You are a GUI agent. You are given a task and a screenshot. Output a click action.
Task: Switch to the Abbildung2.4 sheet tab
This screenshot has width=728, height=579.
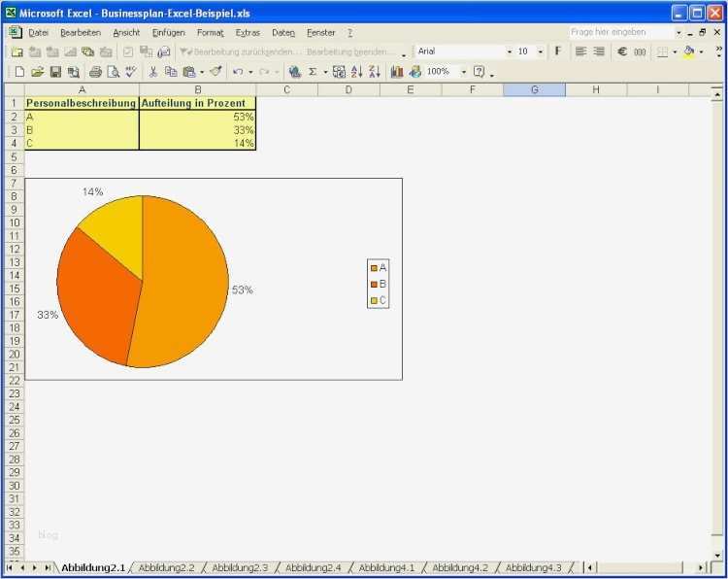click(313, 568)
